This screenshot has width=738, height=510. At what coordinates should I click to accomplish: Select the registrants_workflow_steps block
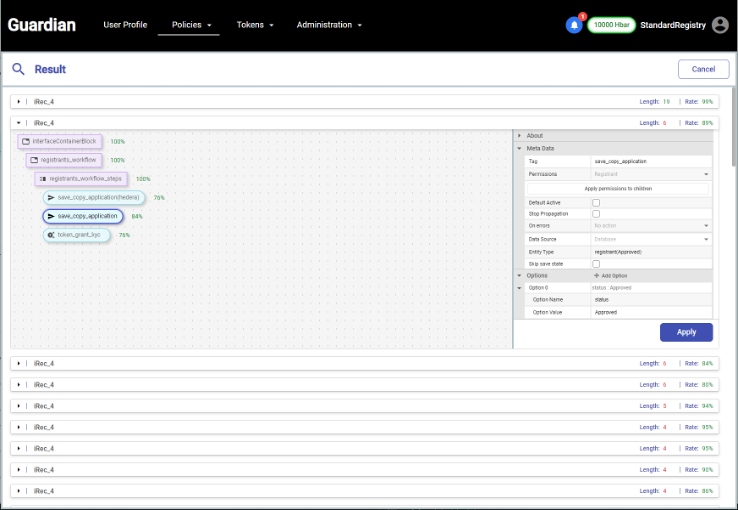click(84, 179)
